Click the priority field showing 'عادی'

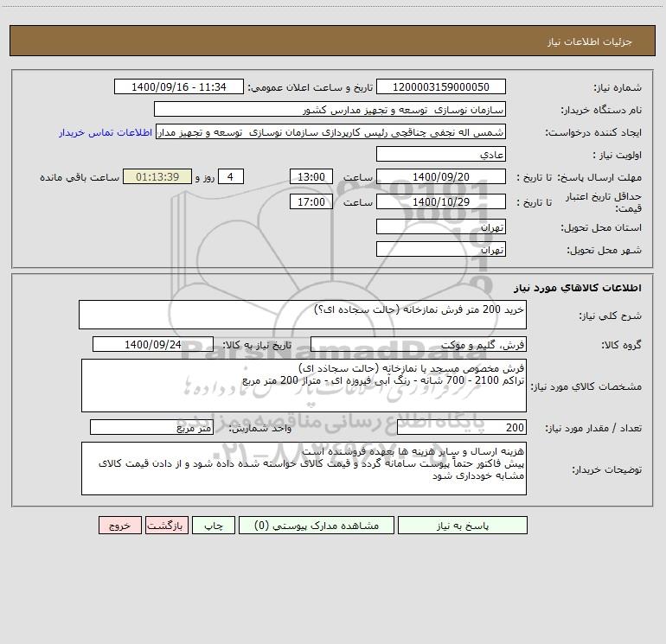(441, 154)
